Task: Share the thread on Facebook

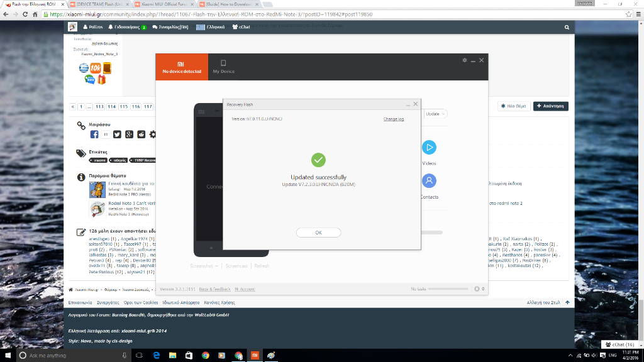Action: pyautogui.click(x=94, y=134)
